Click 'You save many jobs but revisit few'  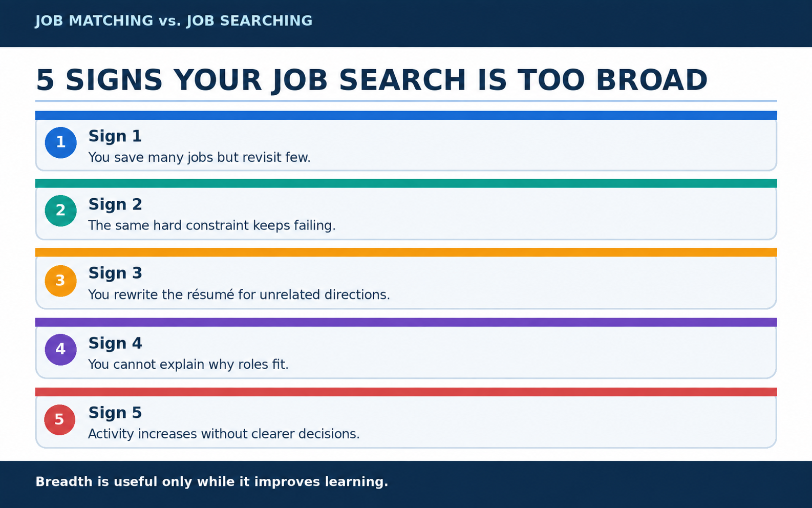tap(199, 157)
